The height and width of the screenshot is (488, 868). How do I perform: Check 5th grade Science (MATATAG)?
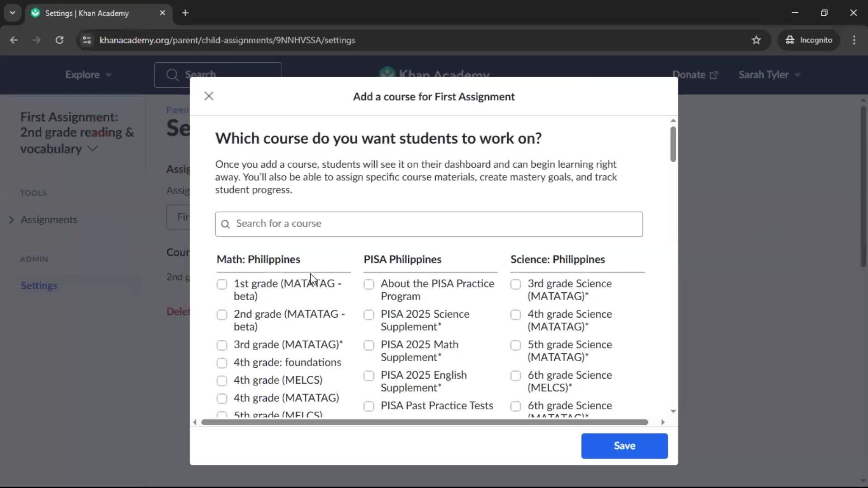click(515, 345)
